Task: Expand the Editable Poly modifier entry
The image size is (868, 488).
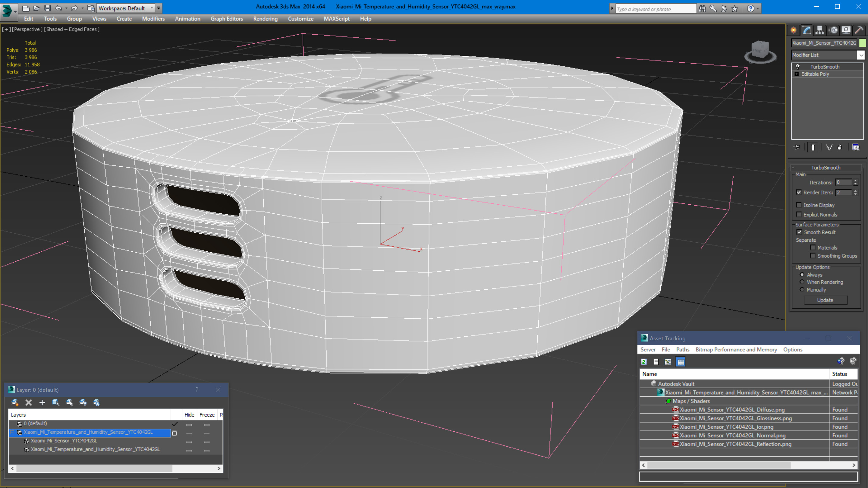Action: (x=797, y=74)
